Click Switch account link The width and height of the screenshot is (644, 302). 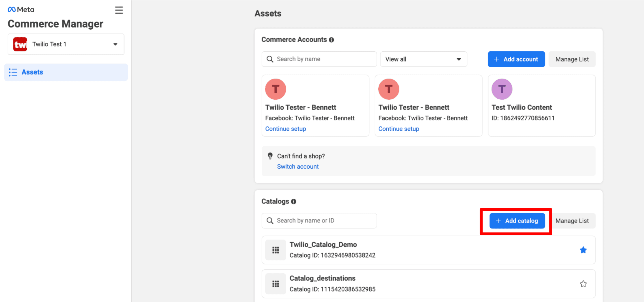pos(298,166)
